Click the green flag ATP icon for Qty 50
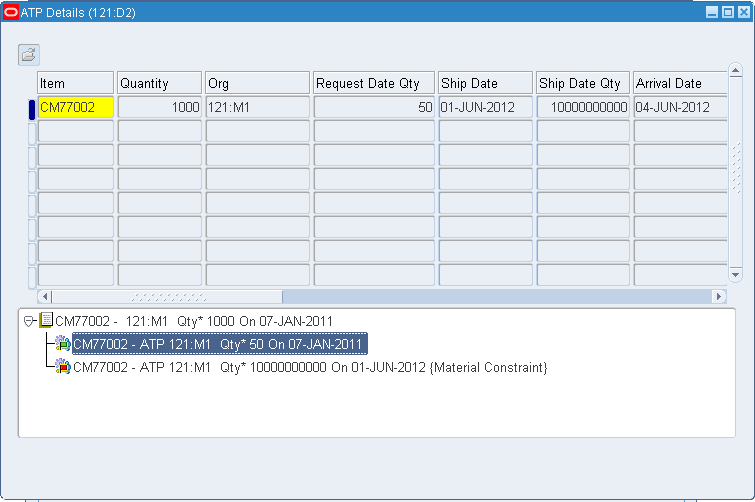Viewport: 755px width, 502px height. 63,344
